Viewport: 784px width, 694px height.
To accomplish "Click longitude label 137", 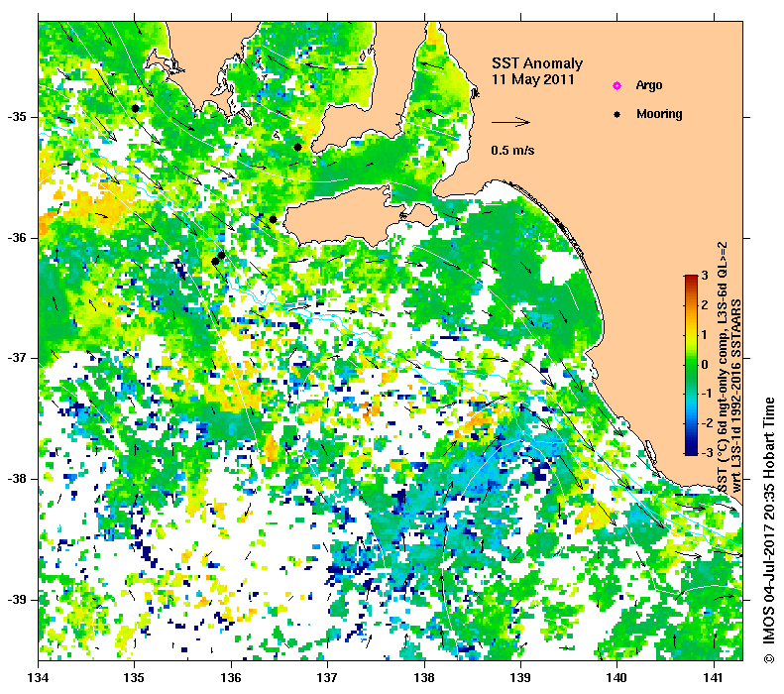I will pos(327,677).
